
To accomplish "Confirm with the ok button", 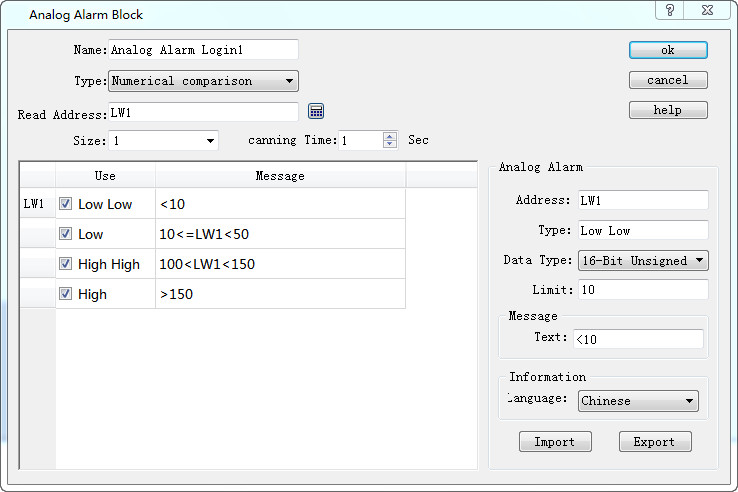I will click(668, 50).
